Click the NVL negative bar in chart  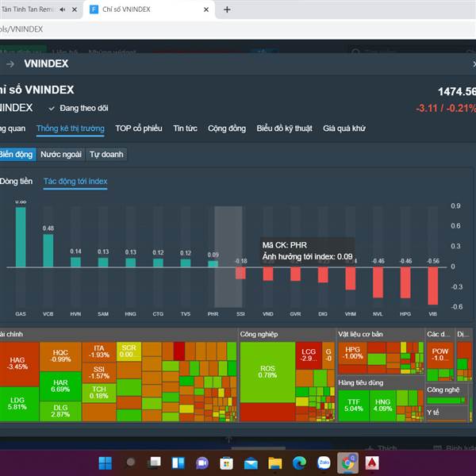tap(378, 282)
